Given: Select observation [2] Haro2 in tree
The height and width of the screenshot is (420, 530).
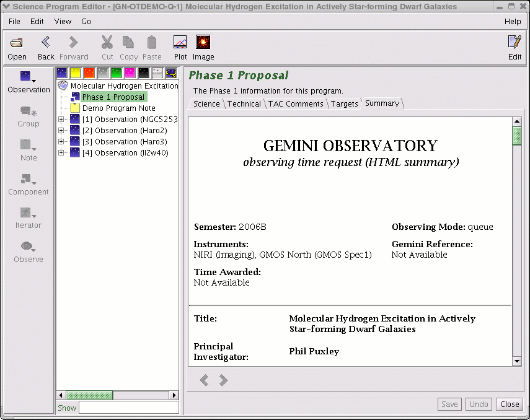Looking at the screenshot, I should click(x=119, y=131).
